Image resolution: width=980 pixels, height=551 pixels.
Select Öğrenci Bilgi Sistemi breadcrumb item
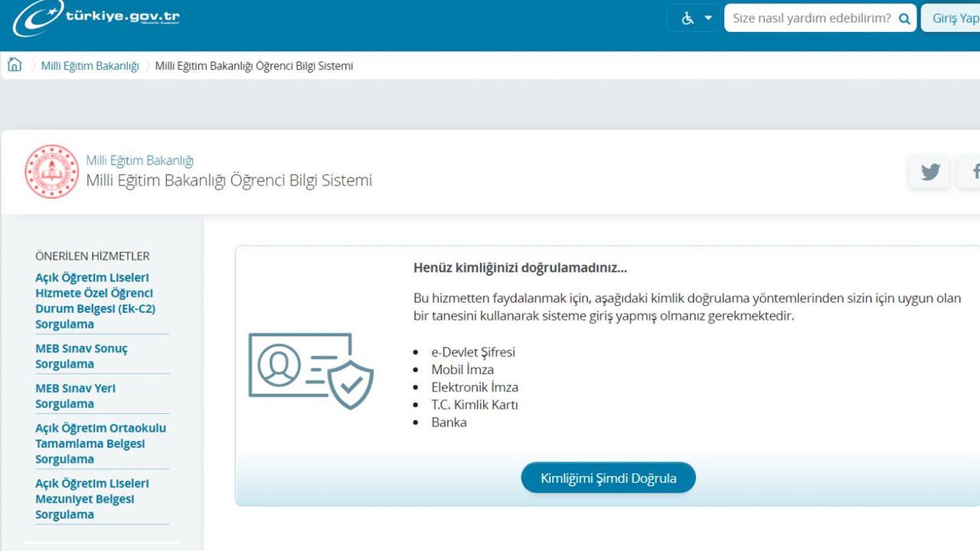pyautogui.click(x=253, y=66)
